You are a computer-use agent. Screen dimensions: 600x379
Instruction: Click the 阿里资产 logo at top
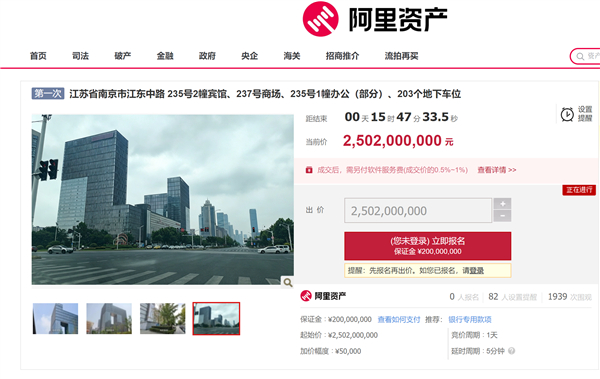375,19
